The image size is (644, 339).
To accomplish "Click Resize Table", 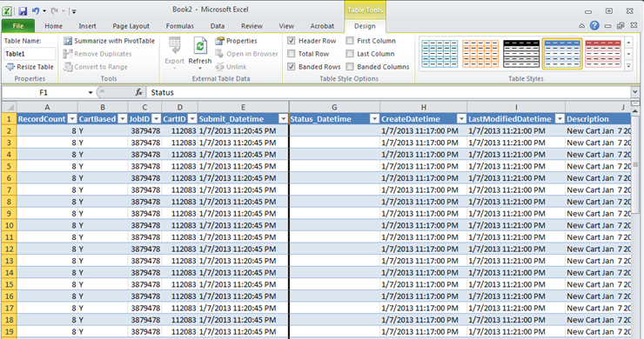I will coord(30,67).
